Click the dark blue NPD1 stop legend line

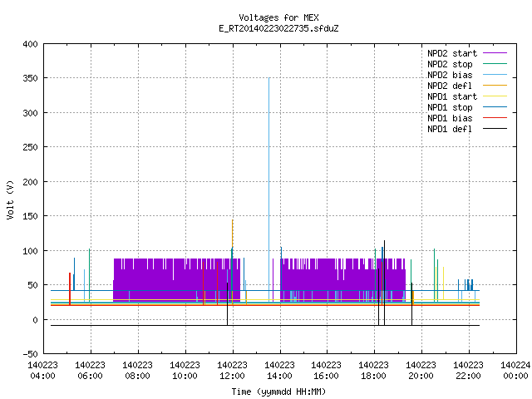(x=495, y=107)
